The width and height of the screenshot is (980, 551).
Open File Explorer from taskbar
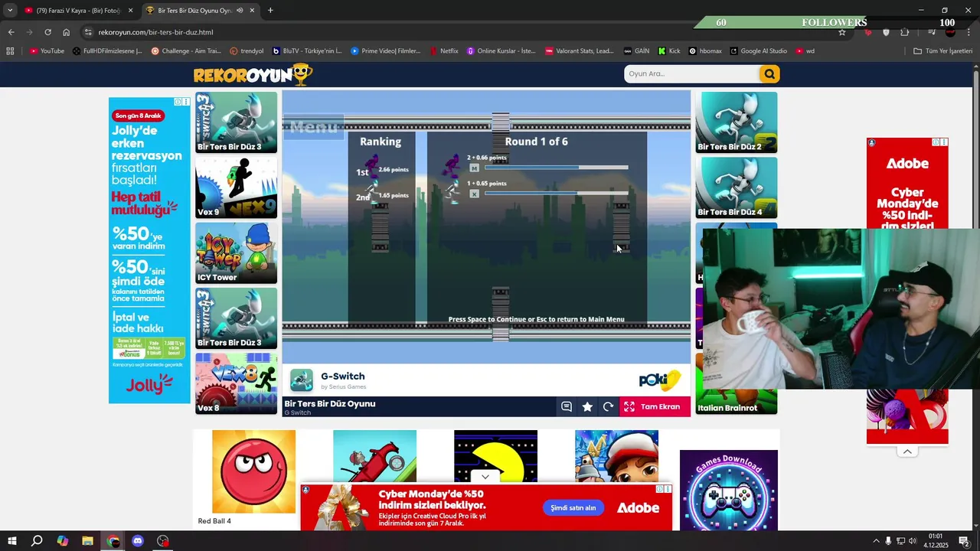87,541
